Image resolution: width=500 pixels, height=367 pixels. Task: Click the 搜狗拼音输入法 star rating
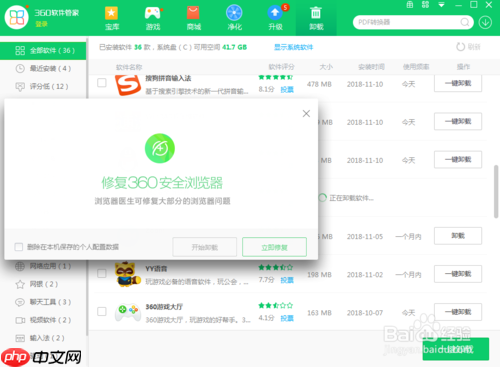pos(276,77)
